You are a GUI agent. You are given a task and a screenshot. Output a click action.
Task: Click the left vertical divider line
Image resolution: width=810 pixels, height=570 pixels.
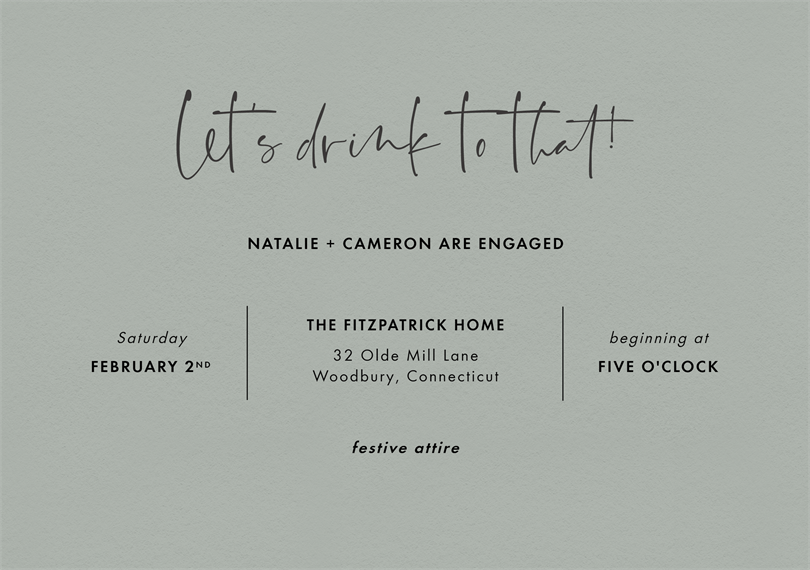coord(247,353)
